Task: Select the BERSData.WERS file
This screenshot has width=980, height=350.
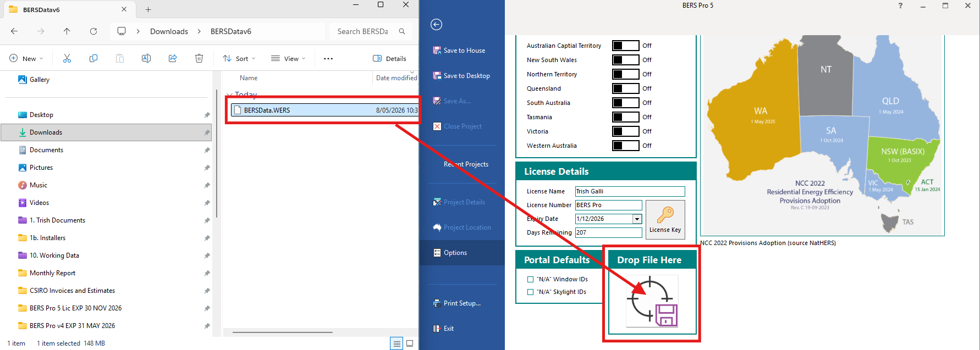Action: pos(324,110)
